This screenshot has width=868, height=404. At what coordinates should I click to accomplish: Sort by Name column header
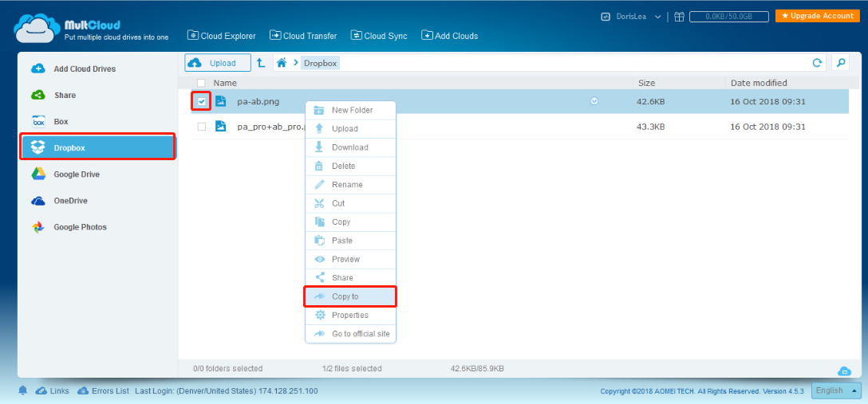(225, 83)
